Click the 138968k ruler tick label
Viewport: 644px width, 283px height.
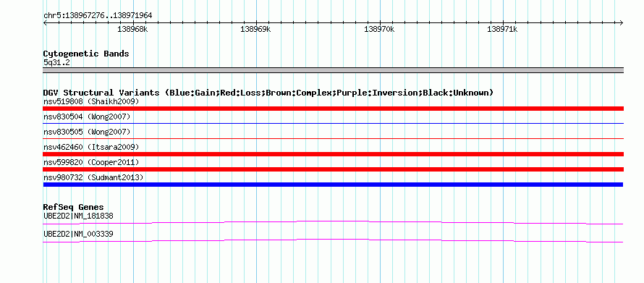(x=132, y=29)
